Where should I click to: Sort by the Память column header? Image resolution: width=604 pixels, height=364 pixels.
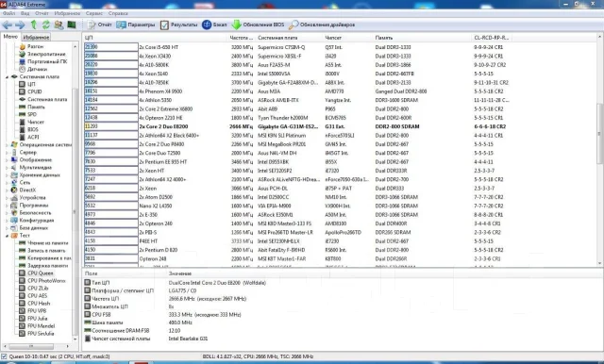pos(384,38)
